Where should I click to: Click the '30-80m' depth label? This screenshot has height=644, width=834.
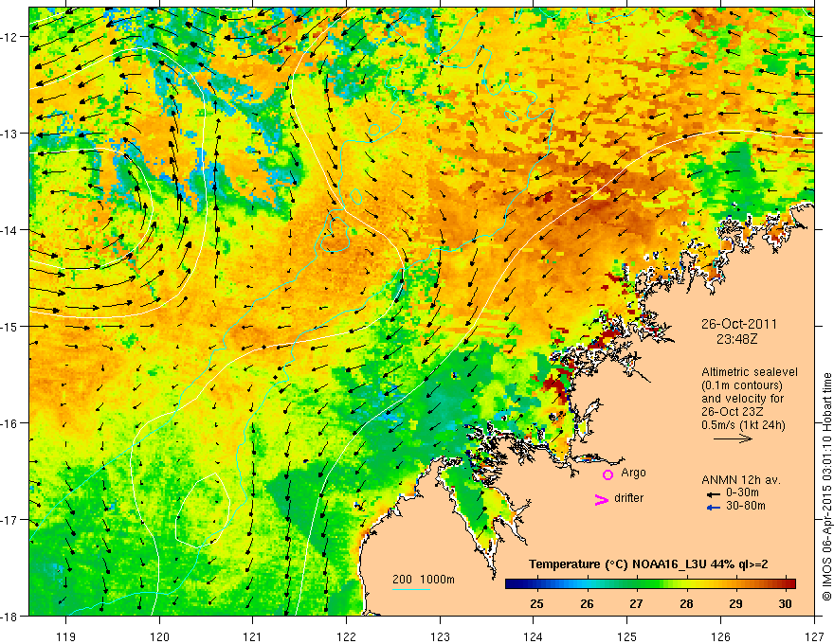[746, 506]
